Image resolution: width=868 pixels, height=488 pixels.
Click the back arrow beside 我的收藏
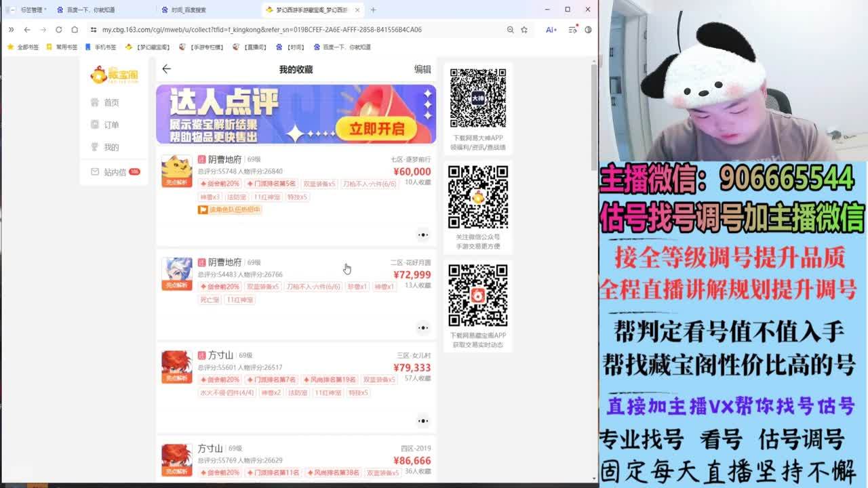[x=166, y=69]
